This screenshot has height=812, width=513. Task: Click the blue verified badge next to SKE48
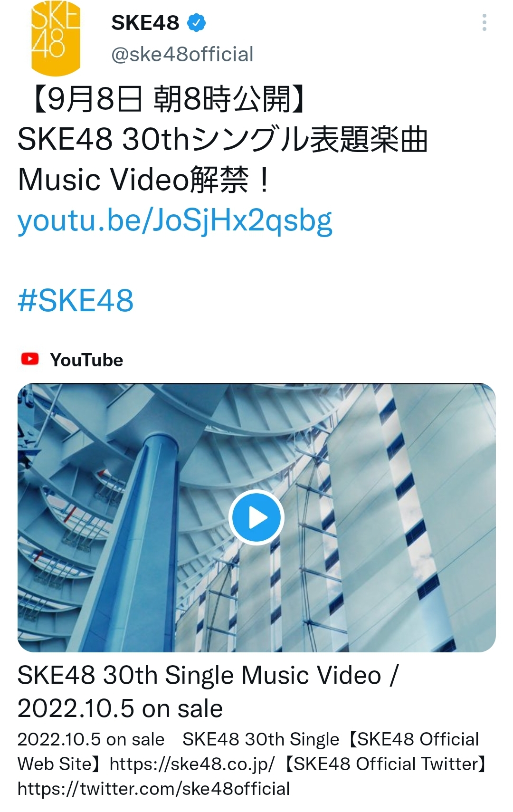tap(196, 22)
